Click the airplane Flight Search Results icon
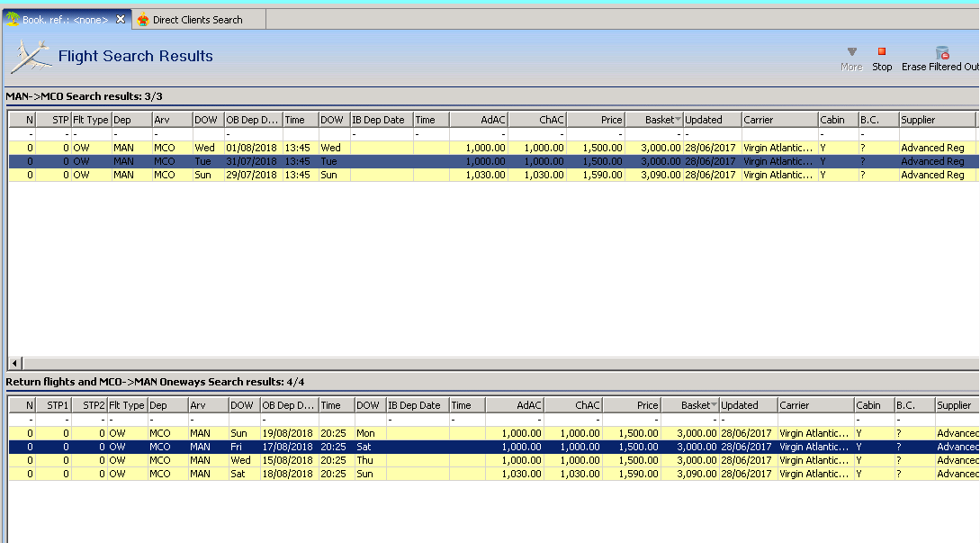This screenshot has height=543, width=980. pyautogui.click(x=31, y=57)
